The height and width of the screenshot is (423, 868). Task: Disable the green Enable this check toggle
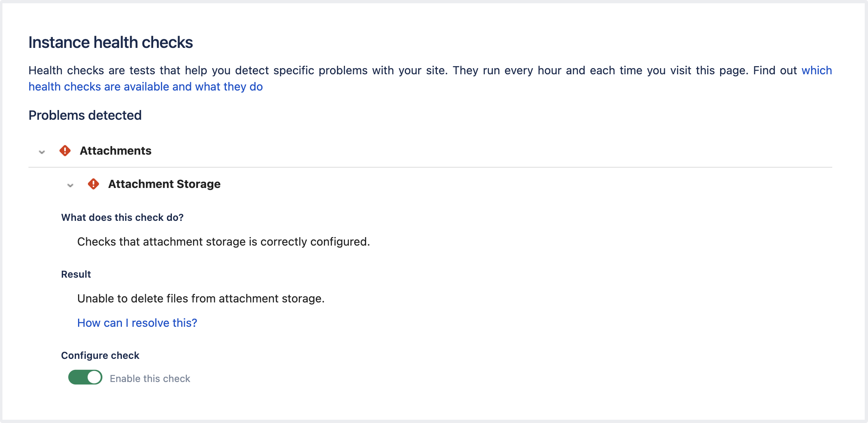click(x=85, y=377)
